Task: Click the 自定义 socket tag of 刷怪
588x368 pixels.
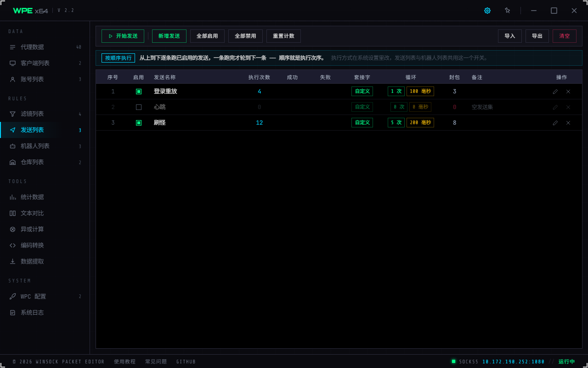Action: point(362,123)
